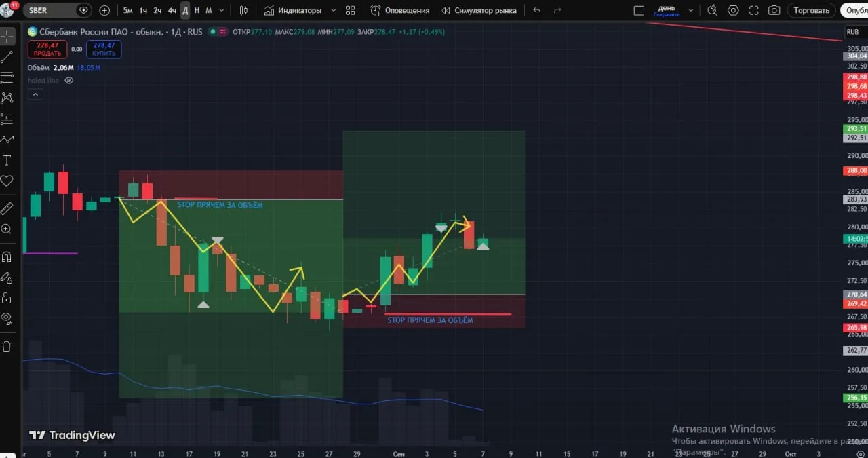The image size is (868, 458).
Task: Click the Сен date axis label
Action: coord(399,453)
